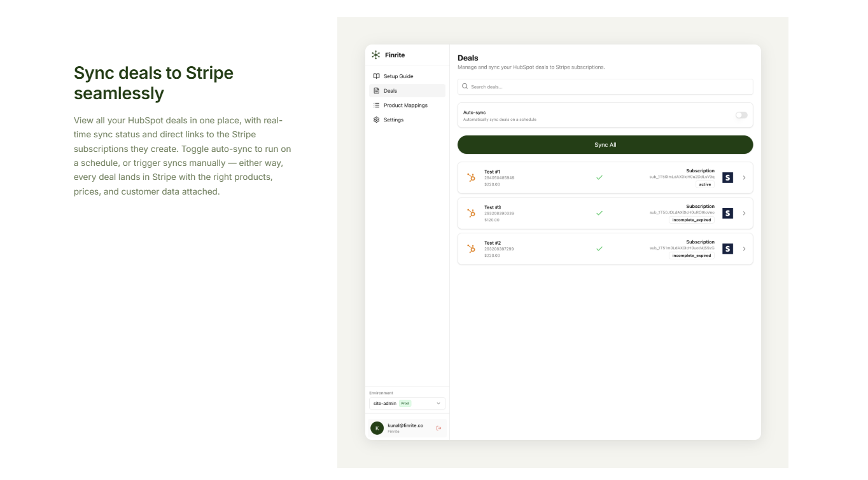Screen dimensions: 868x480
Task: Expand Test #3 deal with chevron arrow
Action: click(x=744, y=214)
